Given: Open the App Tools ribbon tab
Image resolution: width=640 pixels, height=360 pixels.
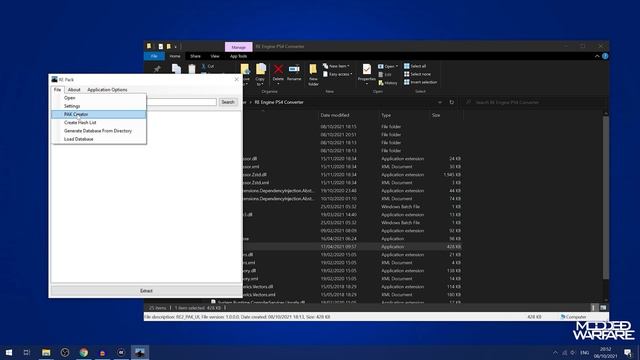Looking at the screenshot, I should pos(238,56).
